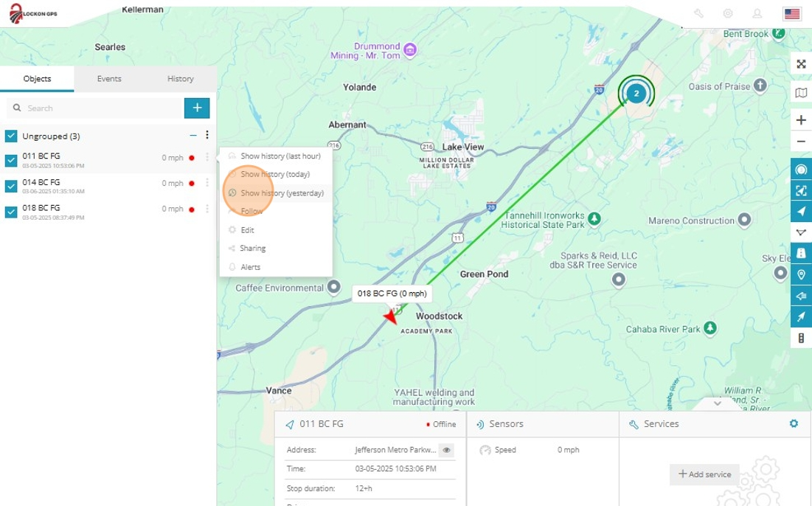The image size is (812, 506).
Task: Uncheck the 018 BC FG checkbox
Action: tap(11, 212)
